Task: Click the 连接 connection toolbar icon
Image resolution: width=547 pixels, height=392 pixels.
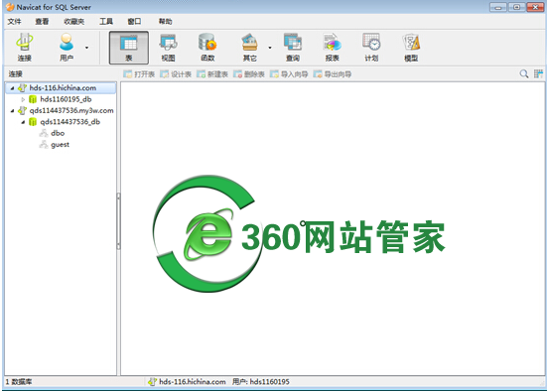Action: pyautogui.click(x=25, y=48)
